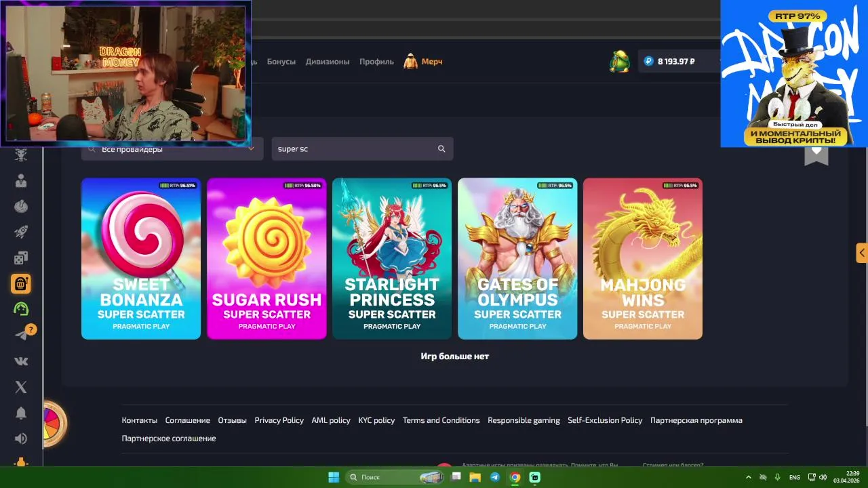Show hidden system tray icons chevron
Screen dimensions: 868x488
click(749, 477)
